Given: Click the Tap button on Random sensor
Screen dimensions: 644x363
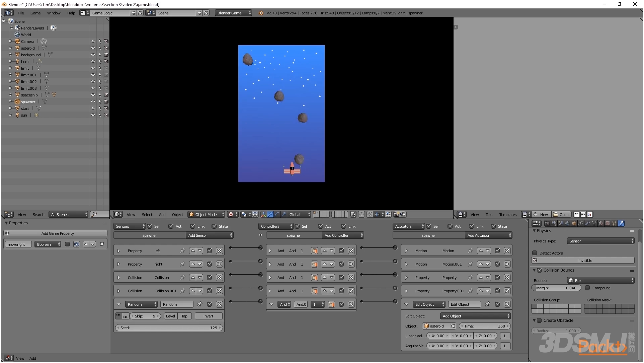Looking at the screenshot, I should [184, 316].
